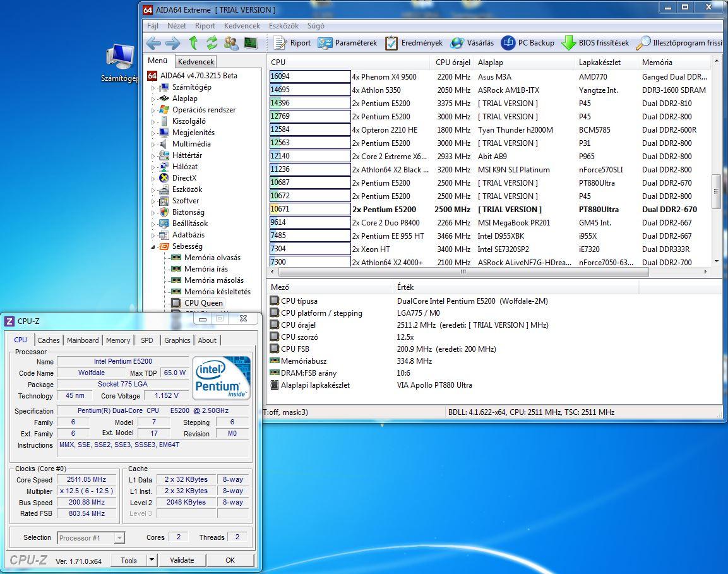Click the horizontal scrollbar under results table
This screenshot has width=728, height=574.
pos(463,272)
